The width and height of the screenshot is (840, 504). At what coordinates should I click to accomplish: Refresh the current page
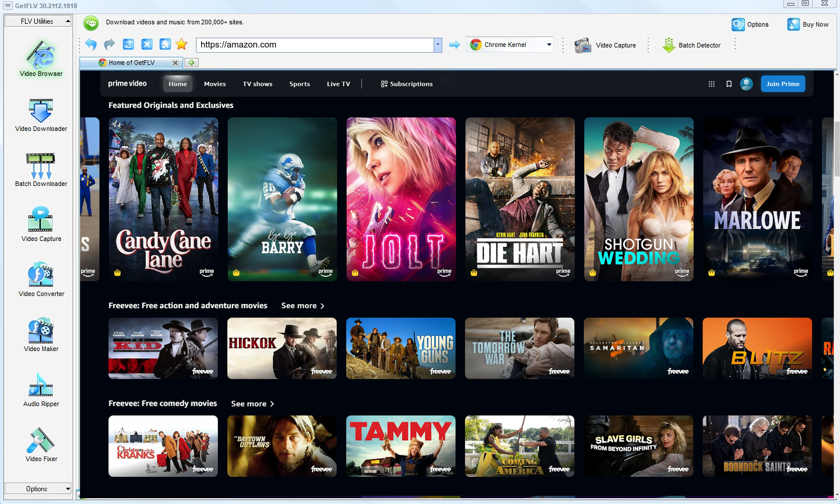click(x=129, y=45)
